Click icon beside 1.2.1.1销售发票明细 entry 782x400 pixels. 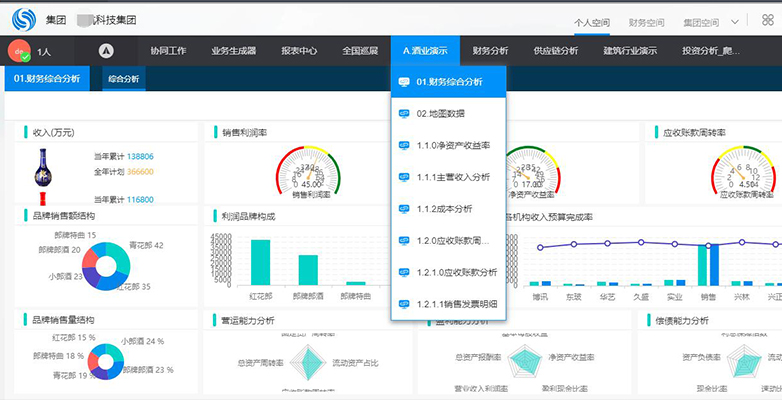coord(404,304)
